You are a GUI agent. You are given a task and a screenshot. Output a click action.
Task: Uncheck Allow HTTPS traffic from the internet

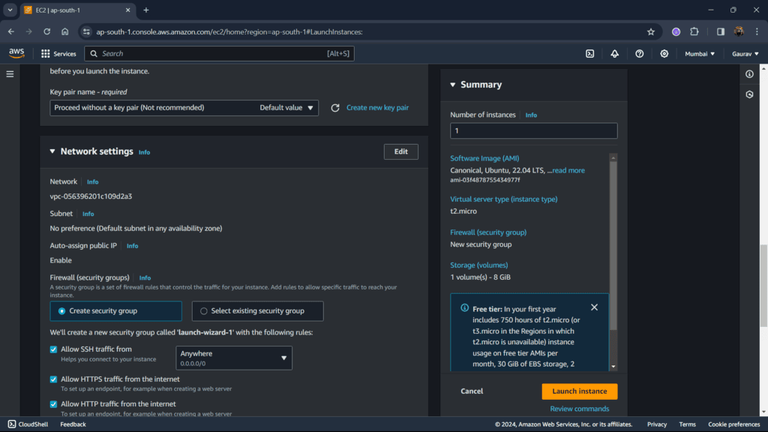pyautogui.click(x=53, y=379)
